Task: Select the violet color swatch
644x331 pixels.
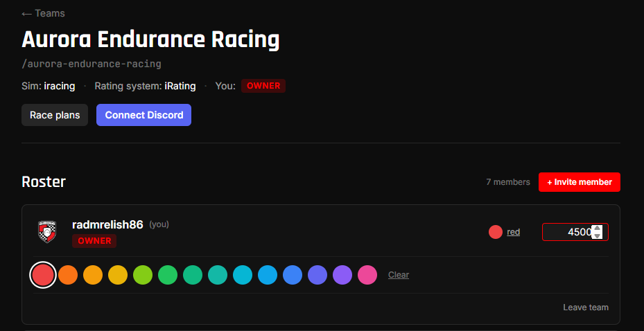Action: point(342,275)
